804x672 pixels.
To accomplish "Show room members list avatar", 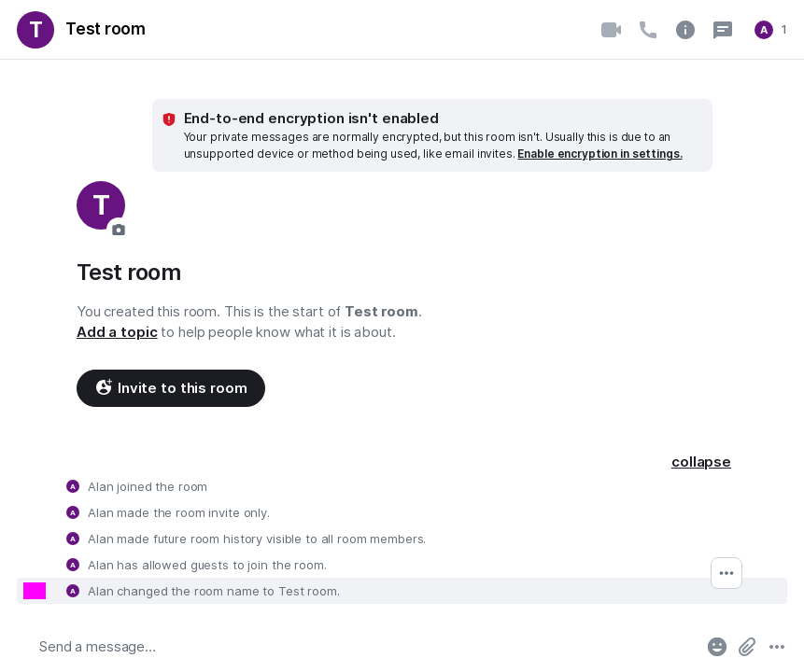I will (x=764, y=30).
